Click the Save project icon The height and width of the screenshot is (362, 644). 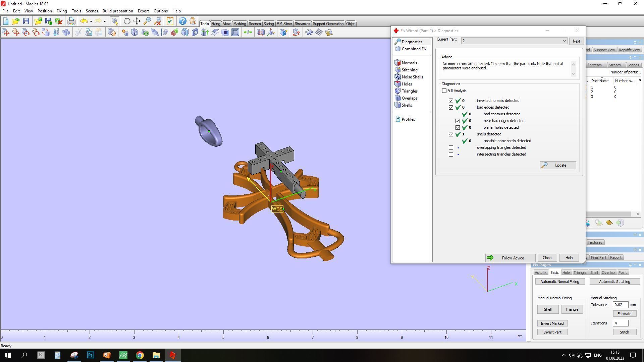(26, 21)
